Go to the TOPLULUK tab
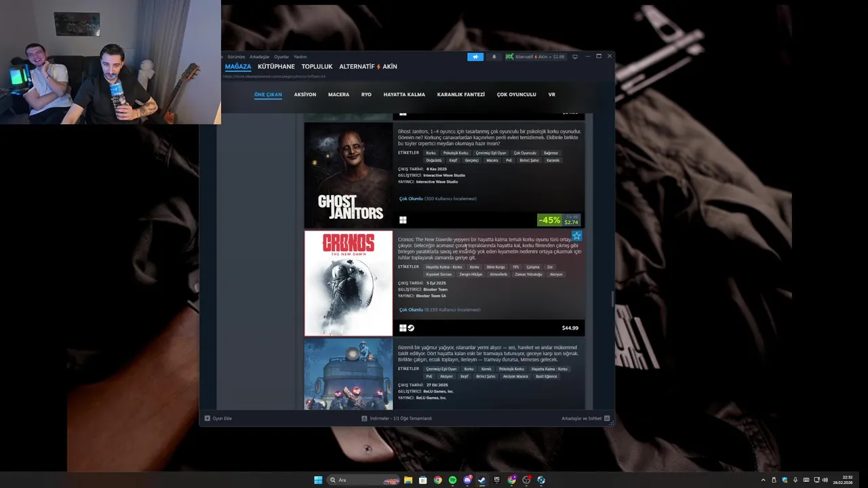Screen dimensions: 868x488 317,66
